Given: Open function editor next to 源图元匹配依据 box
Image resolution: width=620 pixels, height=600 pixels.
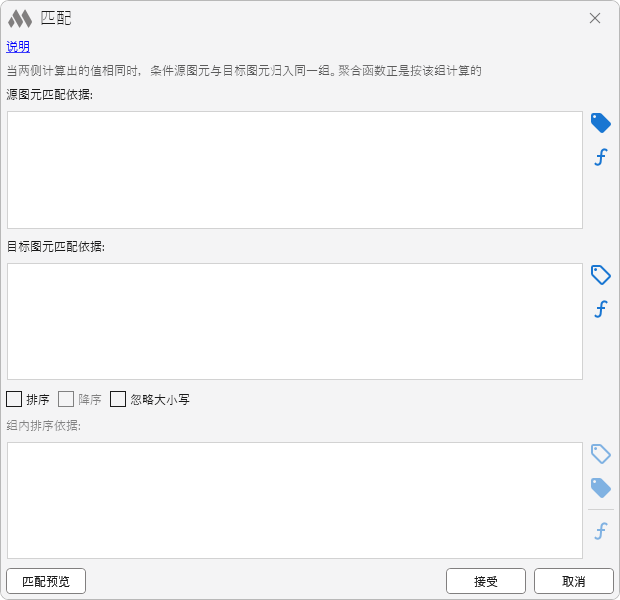Looking at the screenshot, I should pos(600,157).
